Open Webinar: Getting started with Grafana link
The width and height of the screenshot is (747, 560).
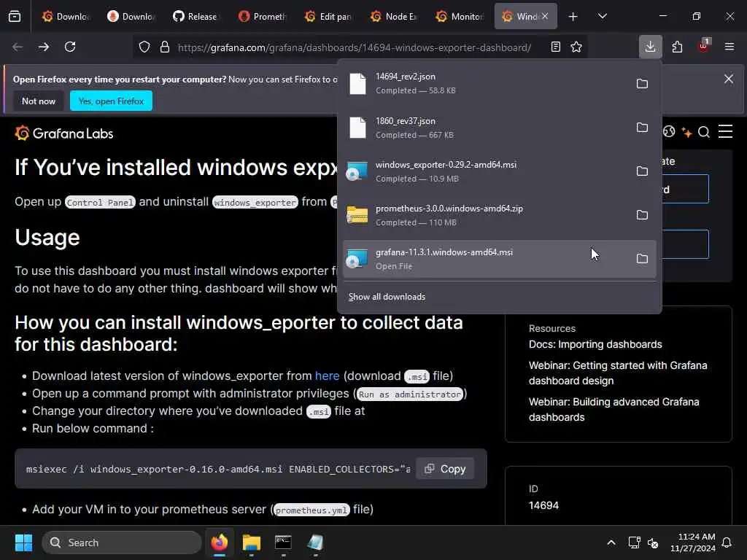pyautogui.click(x=618, y=373)
